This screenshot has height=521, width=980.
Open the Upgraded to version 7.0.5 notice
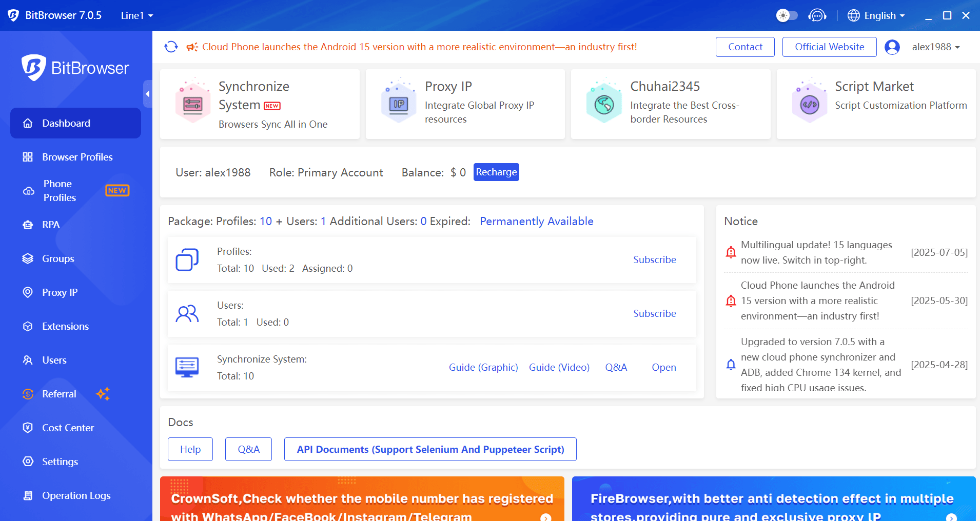(x=821, y=365)
